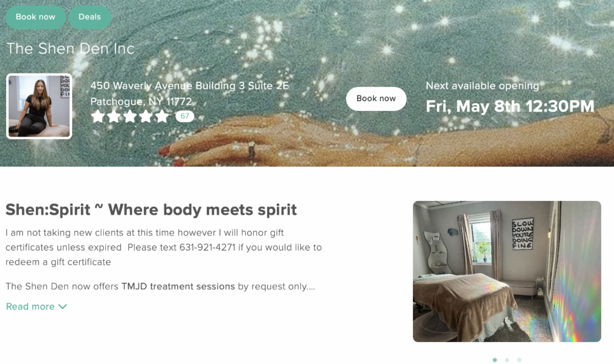614x364 pixels.
Task: Click the practitioner profile photo
Action: 39,106
